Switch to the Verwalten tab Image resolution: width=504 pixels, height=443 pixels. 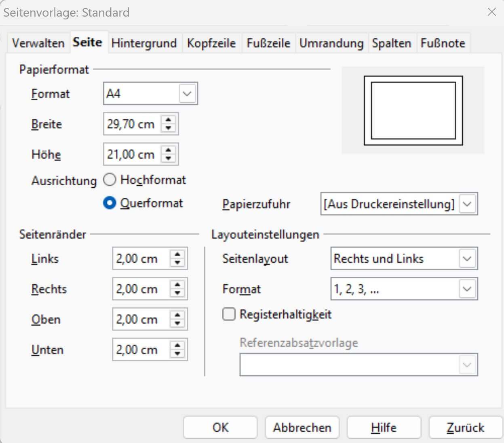point(38,43)
